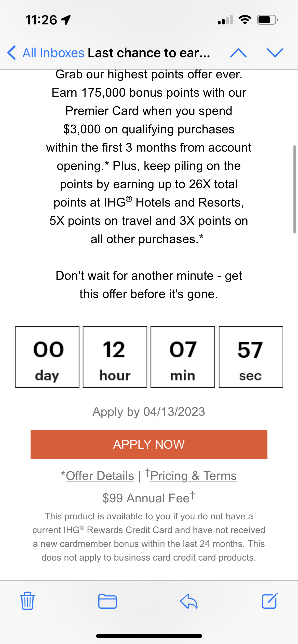Viewport: 298px width, 644px height.
Task: Return to All Inboxes
Action: [x=53, y=53]
